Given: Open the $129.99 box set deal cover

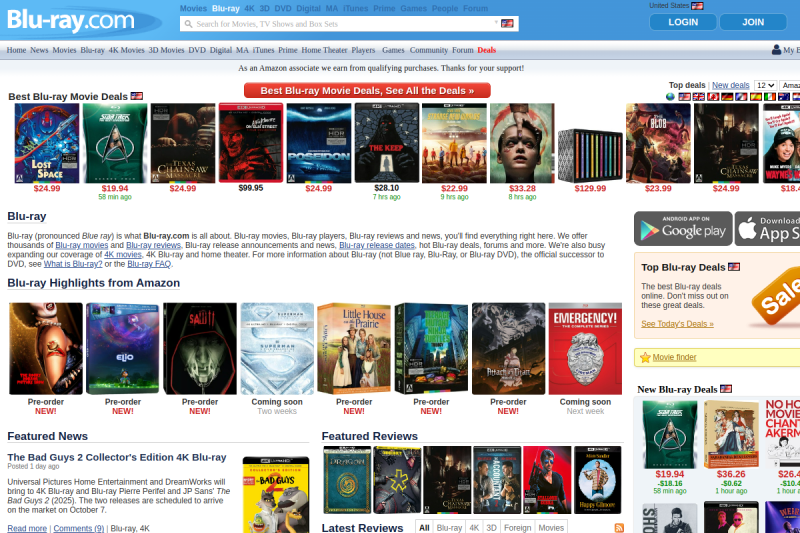Looking at the screenshot, I should (590, 156).
